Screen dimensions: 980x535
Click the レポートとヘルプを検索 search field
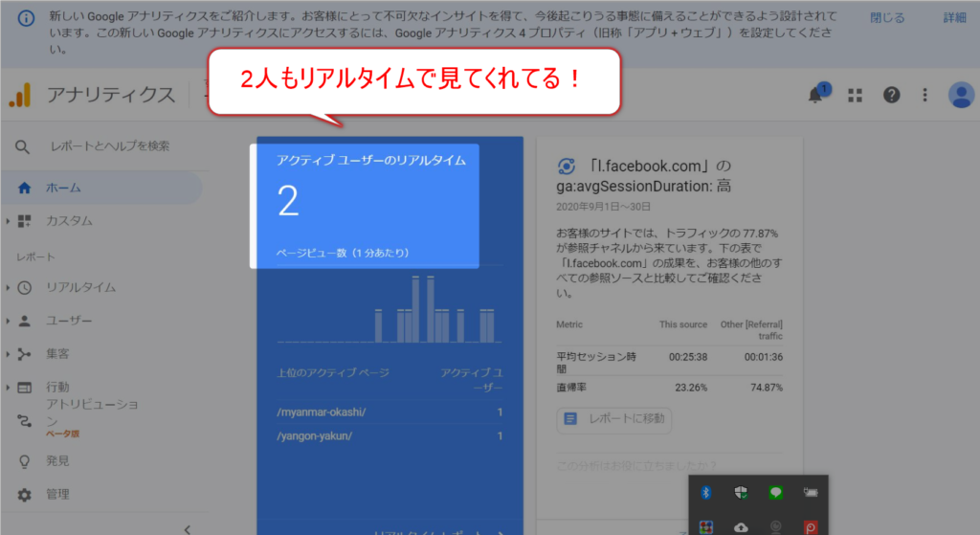point(110,146)
